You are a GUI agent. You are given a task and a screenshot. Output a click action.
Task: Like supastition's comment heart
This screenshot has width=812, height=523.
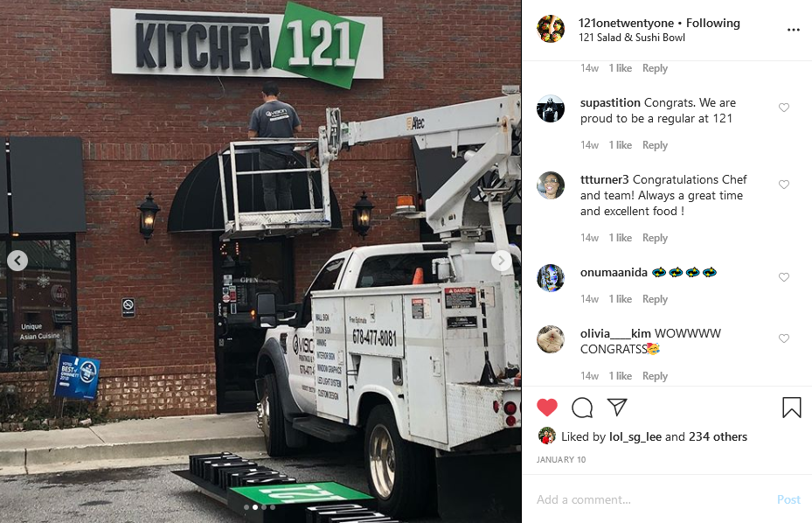(x=784, y=108)
